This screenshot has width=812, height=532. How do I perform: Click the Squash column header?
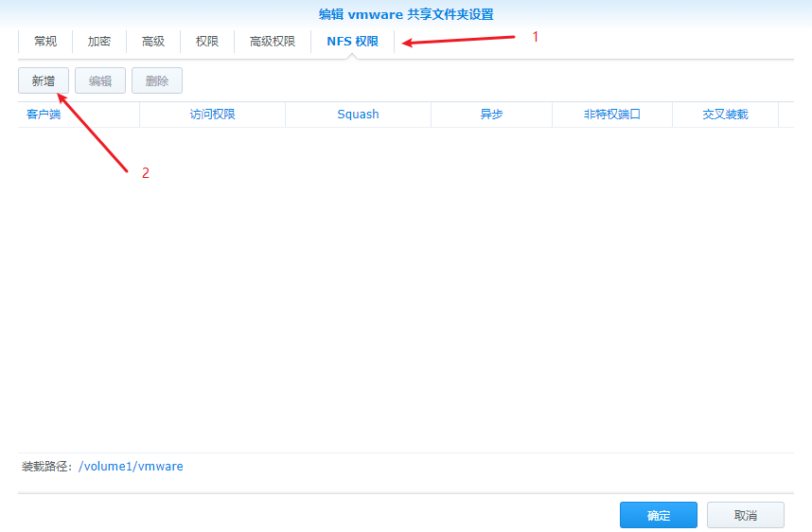(x=358, y=115)
